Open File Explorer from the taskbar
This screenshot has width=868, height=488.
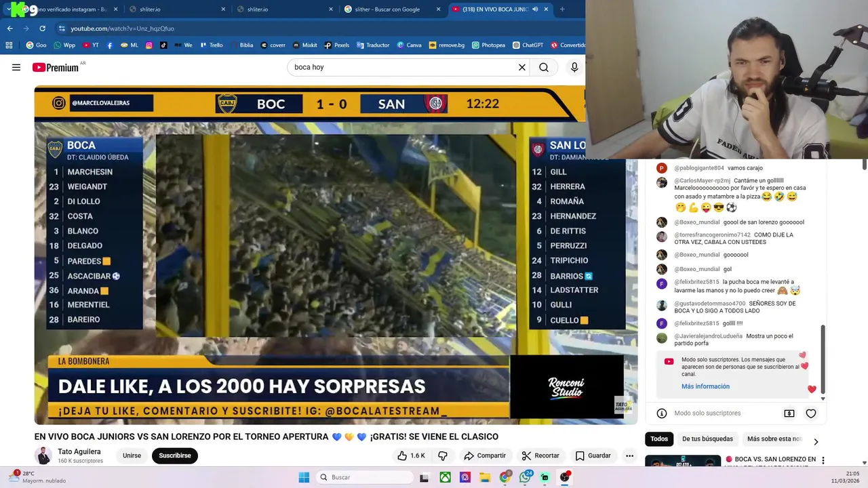click(x=485, y=477)
